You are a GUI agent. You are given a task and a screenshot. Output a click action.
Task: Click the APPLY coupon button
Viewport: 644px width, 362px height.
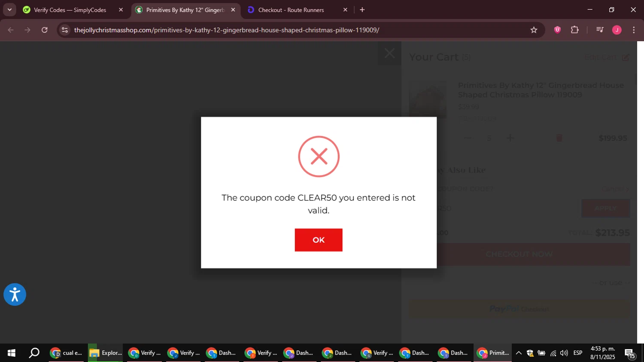click(x=605, y=208)
